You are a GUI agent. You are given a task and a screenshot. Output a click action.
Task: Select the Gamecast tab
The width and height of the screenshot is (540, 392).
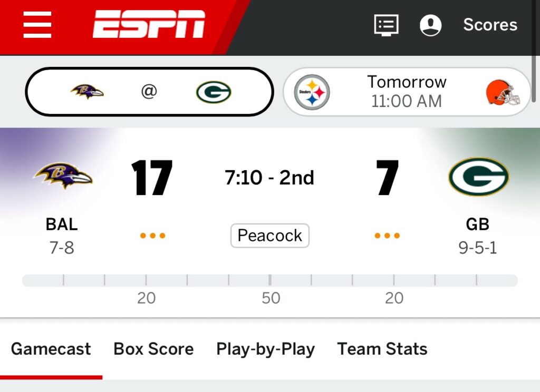(51, 349)
